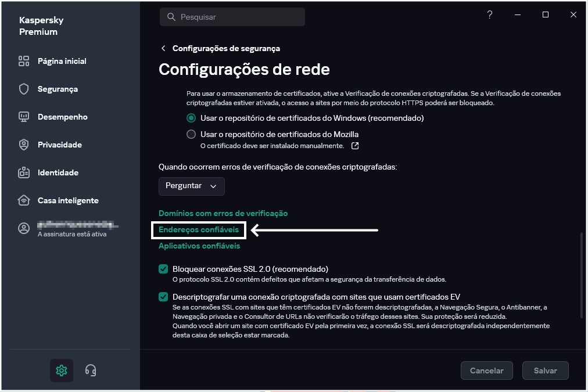This screenshot has width=588, height=392.
Task: Open Domínios com erros de verificação
Action: (223, 213)
